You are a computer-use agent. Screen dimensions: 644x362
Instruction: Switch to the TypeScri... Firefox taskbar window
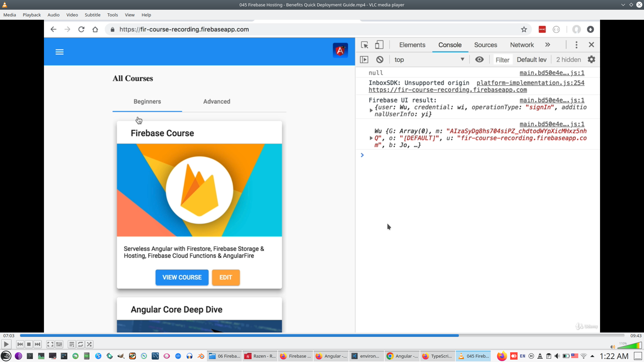click(437, 356)
